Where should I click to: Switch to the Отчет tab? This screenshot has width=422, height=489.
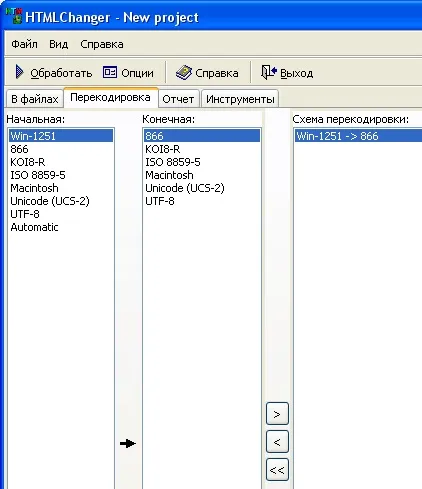pyautogui.click(x=178, y=99)
